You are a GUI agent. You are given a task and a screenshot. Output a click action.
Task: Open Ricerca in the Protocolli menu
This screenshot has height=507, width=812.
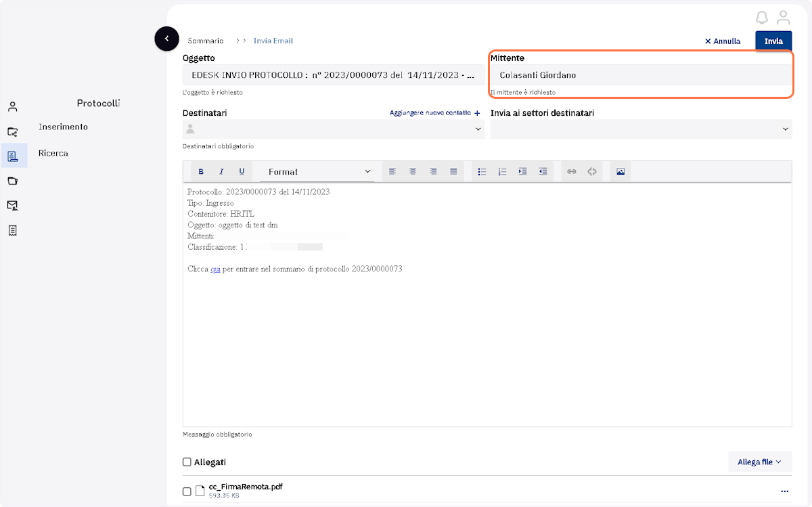pos(53,153)
